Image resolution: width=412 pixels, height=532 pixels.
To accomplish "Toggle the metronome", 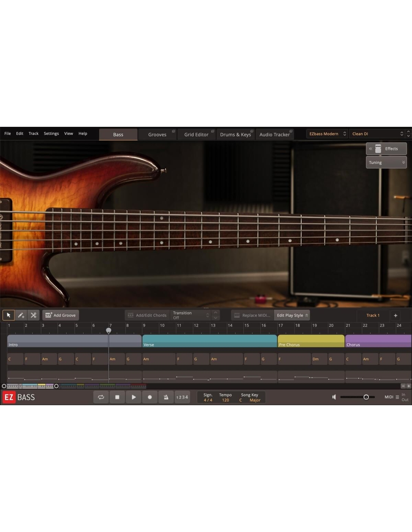I will tap(166, 397).
